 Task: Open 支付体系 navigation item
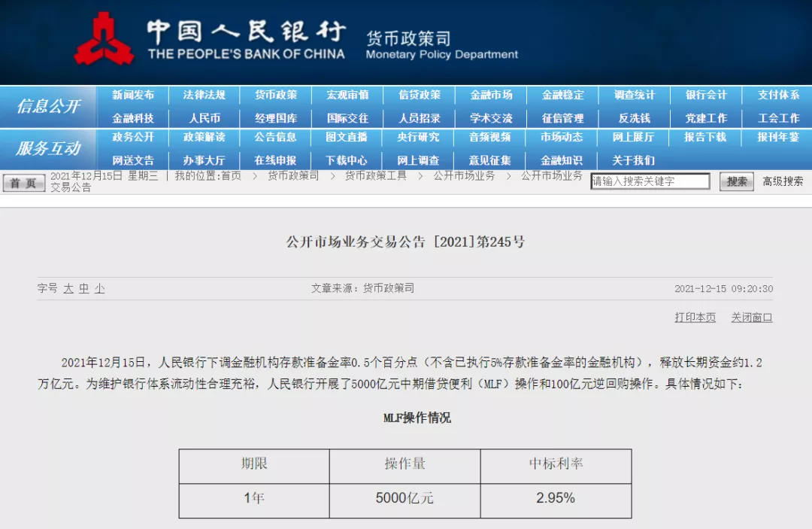(x=778, y=96)
